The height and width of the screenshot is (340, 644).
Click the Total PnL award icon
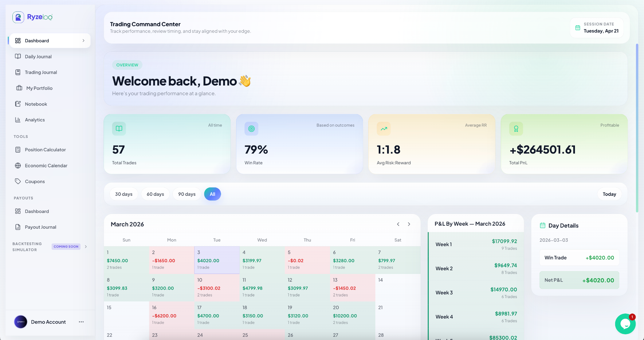pyautogui.click(x=516, y=128)
